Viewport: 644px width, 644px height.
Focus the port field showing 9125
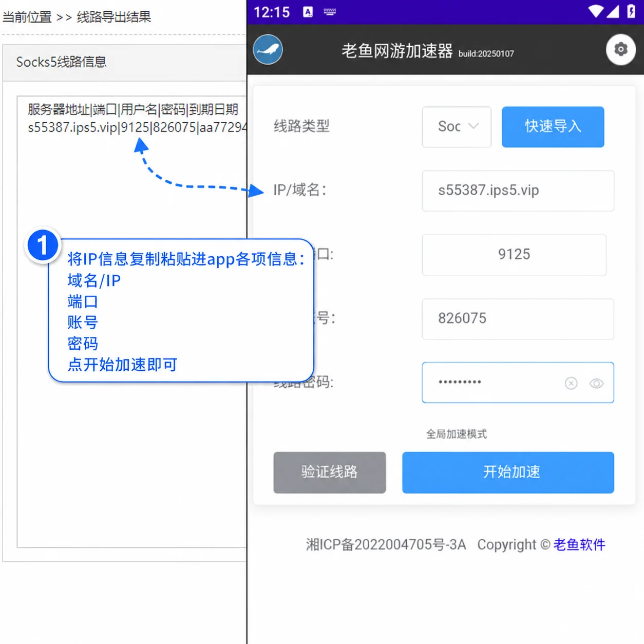point(514,255)
